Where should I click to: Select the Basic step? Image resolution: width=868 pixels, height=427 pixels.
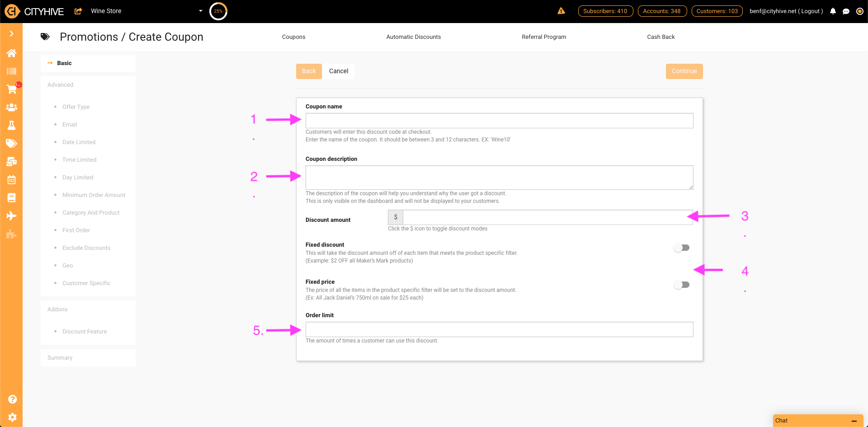(x=88, y=63)
